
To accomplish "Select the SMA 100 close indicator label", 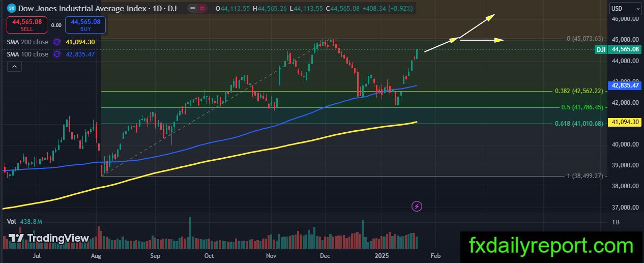I will (28, 54).
